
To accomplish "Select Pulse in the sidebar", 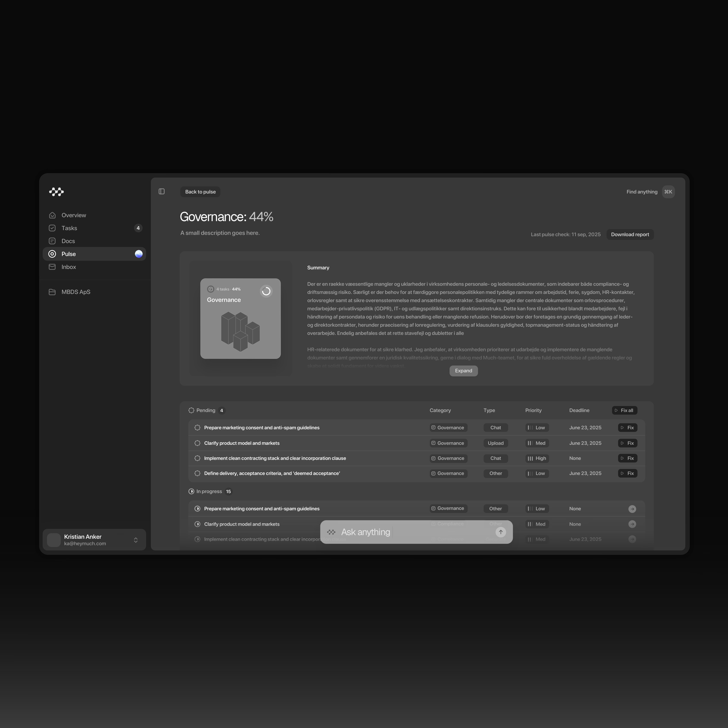I will click(x=94, y=254).
